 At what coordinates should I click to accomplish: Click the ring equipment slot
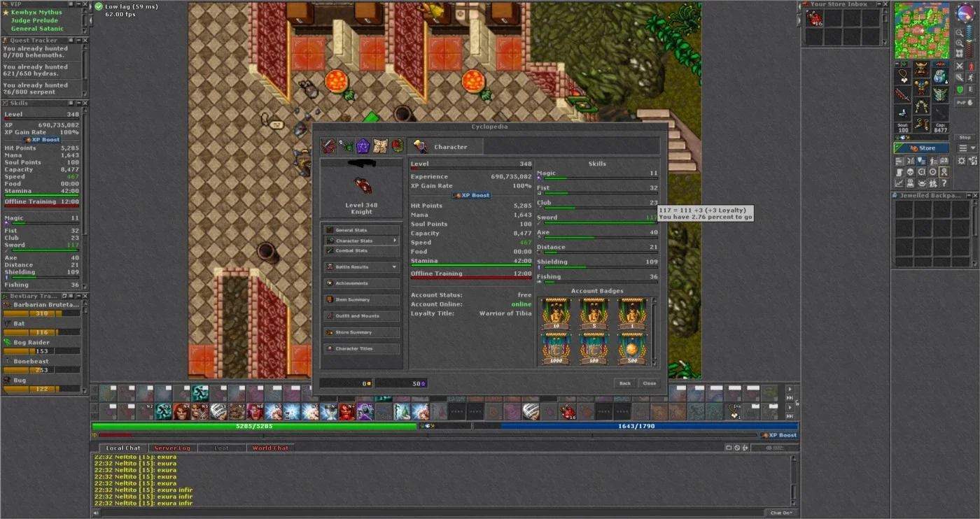pyautogui.click(x=902, y=113)
